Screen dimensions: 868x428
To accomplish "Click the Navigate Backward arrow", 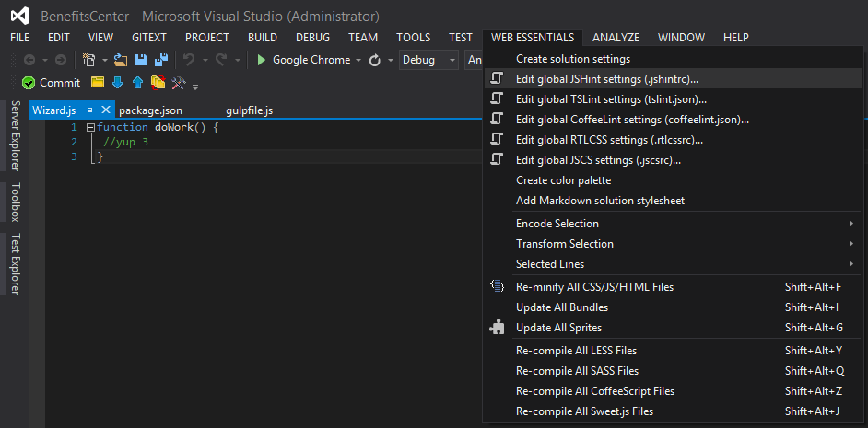I will [x=29, y=60].
